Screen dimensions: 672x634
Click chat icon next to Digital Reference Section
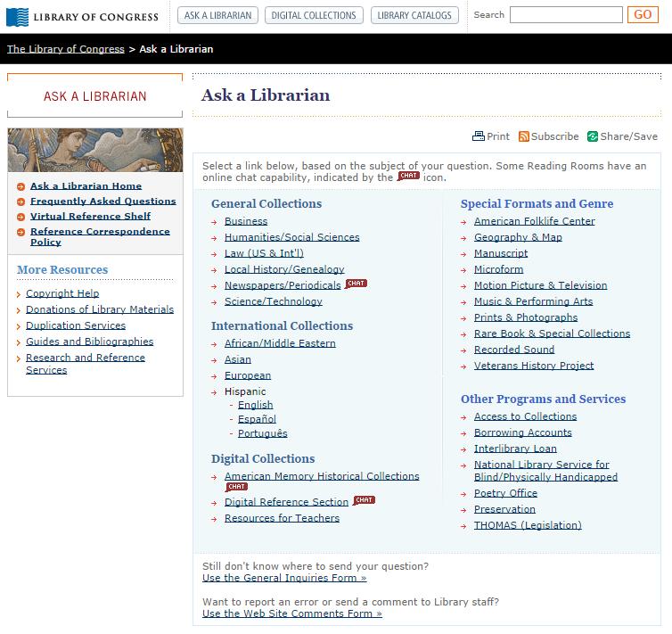pyautogui.click(x=364, y=500)
